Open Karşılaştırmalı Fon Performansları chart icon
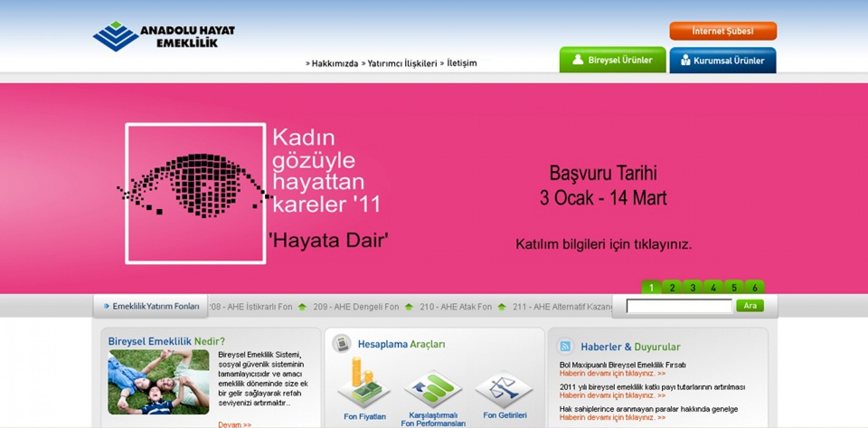This screenshot has width=868, height=428. 433,389
